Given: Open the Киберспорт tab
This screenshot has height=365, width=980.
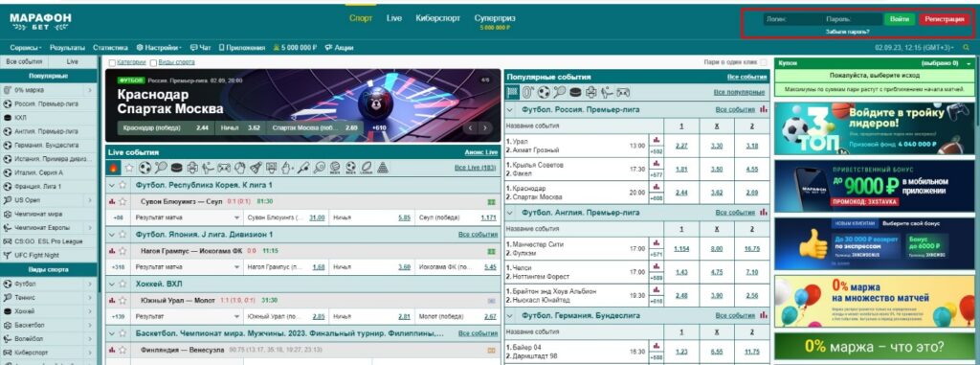Looking at the screenshot, I should point(437,18).
